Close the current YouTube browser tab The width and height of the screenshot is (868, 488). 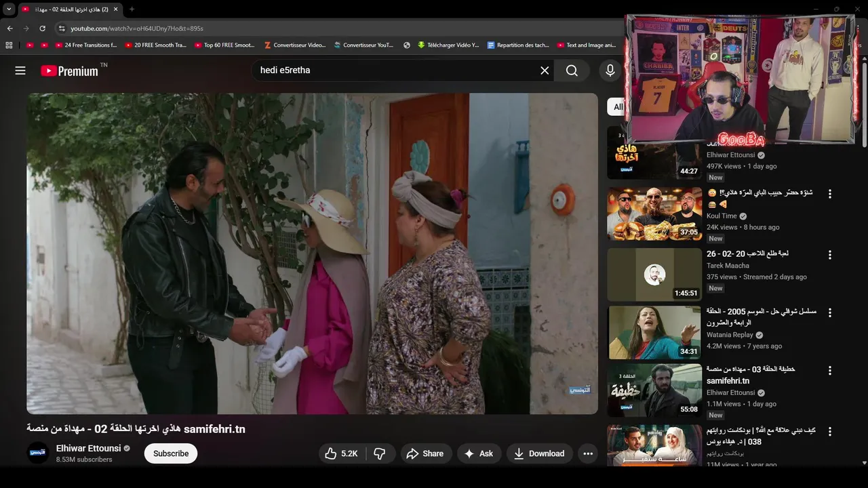(x=116, y=9)
